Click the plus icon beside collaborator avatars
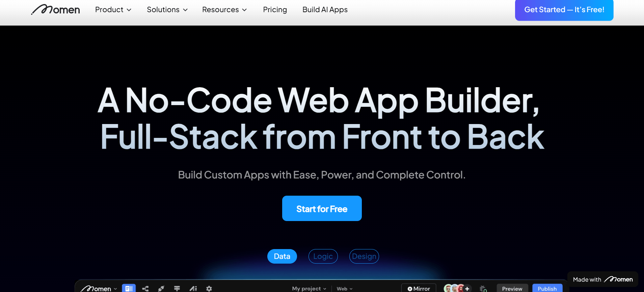Image resolution: width=644 pixels, height=292 pixels. coord(467,289)
